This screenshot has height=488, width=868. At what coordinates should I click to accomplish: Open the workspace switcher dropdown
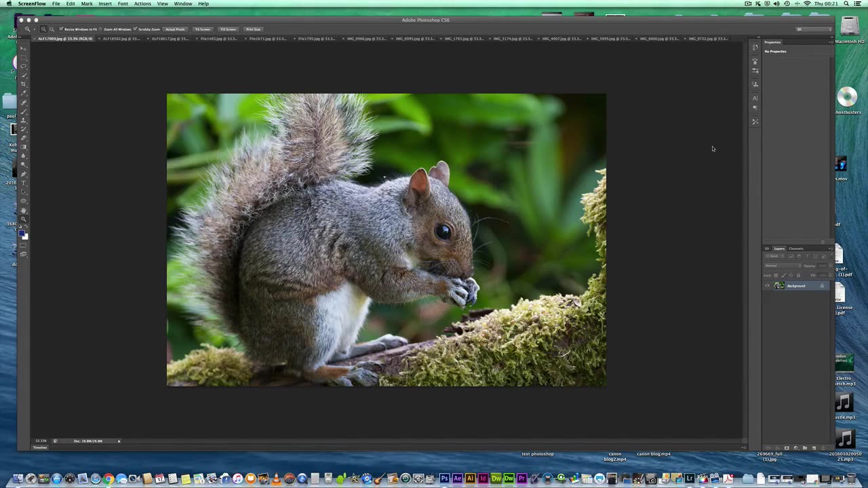coord(813,29)
